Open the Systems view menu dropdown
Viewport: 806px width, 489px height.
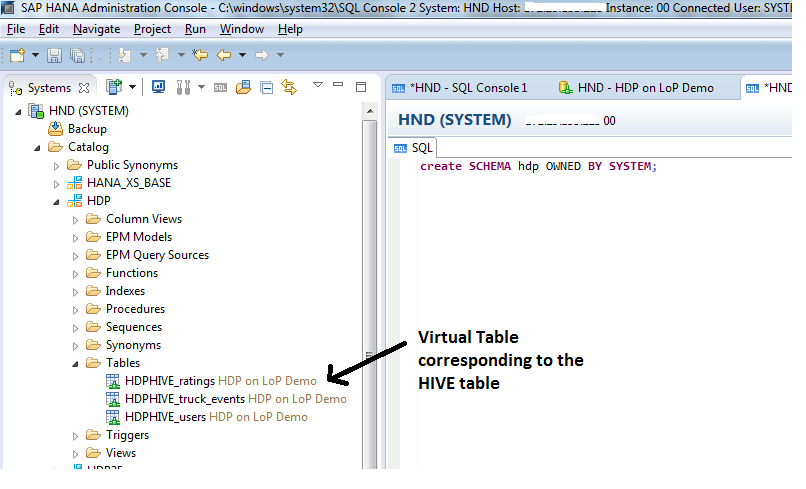(x=317, y=85)
